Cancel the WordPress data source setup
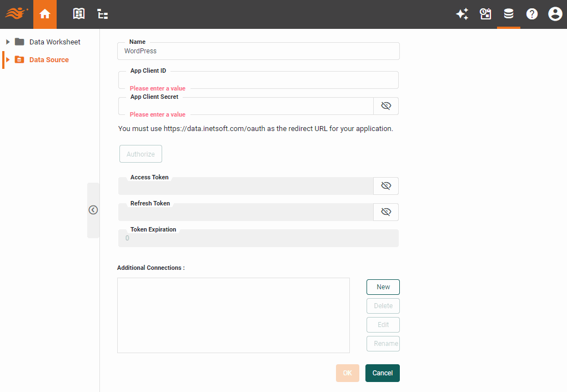The width and height of the screenshot is (567, 392). 382,373
